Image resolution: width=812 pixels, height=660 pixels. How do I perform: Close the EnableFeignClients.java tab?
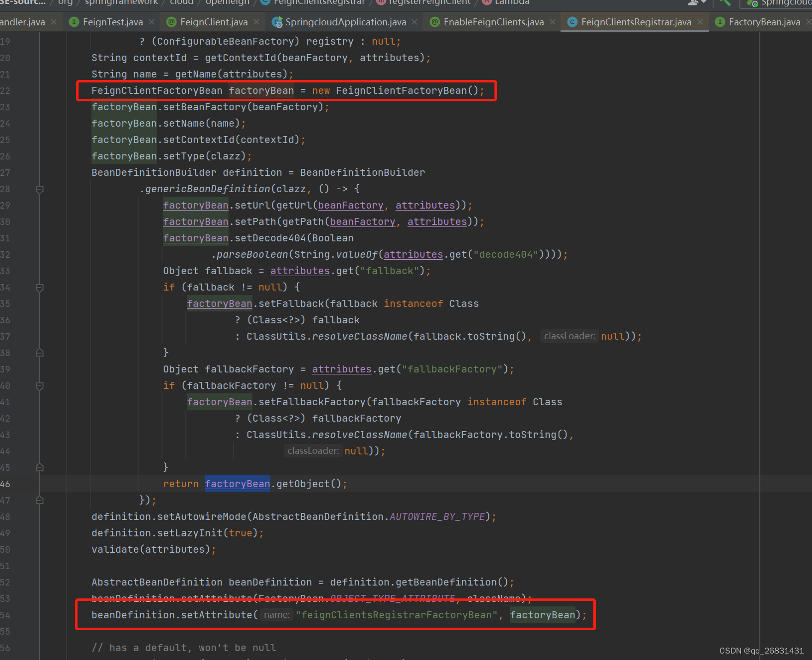click(x=553, y=22)
